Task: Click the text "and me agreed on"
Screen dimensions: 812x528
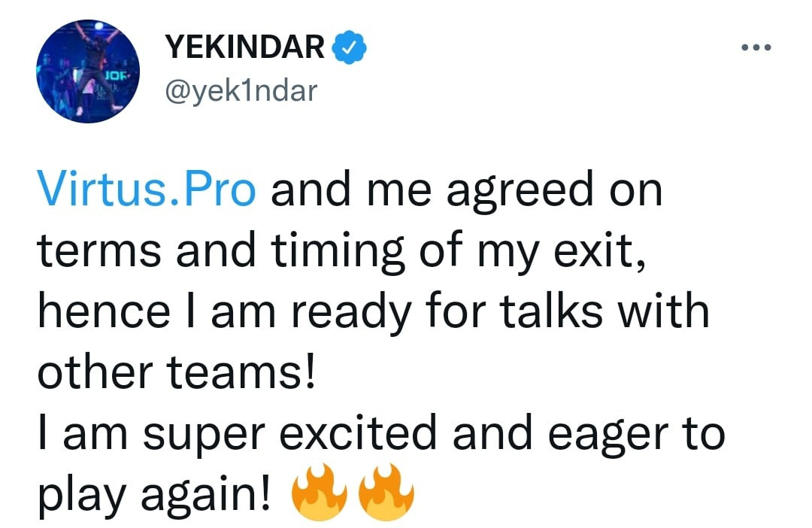Action: pos(466,192)
